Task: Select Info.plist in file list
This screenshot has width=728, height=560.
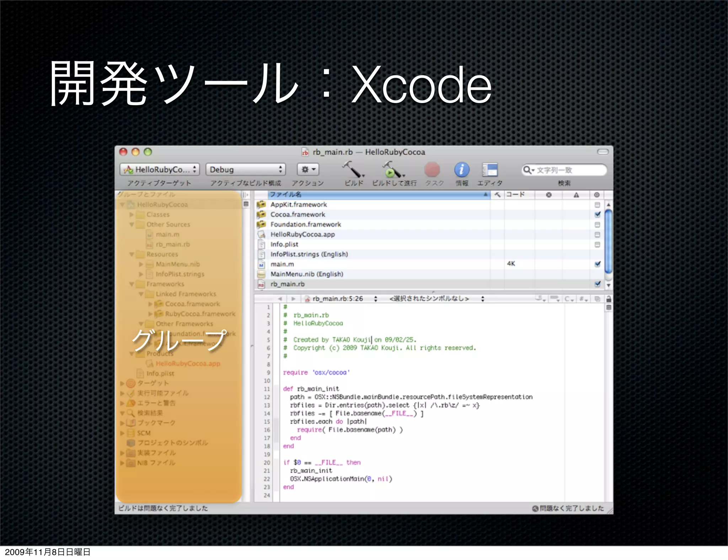Action: click(x=429, y=244)
